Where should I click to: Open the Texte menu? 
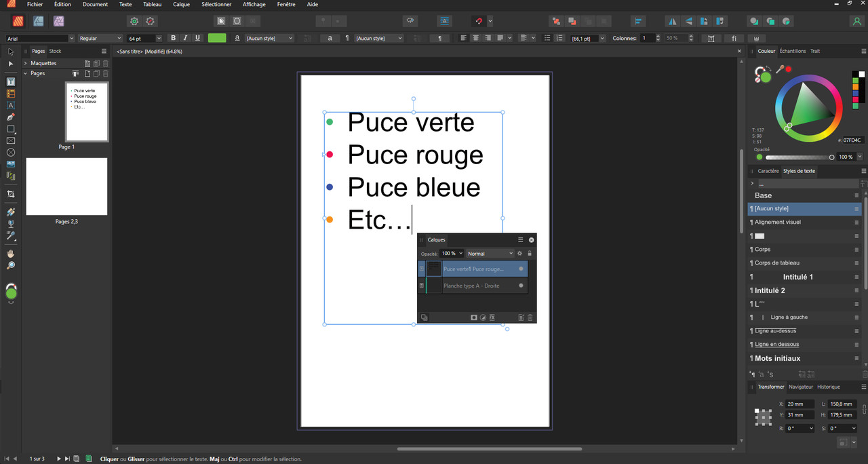[x=125, y=4]
